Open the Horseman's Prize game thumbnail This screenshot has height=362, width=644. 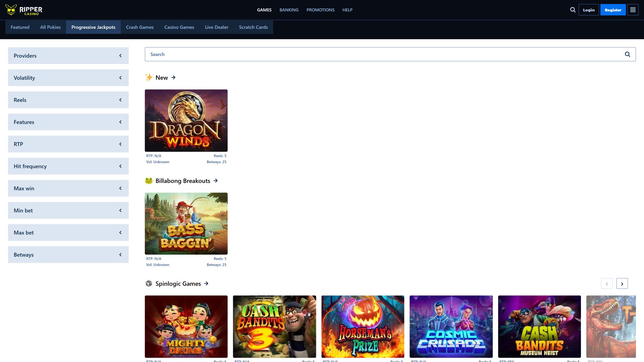click(x=363, y=326)
